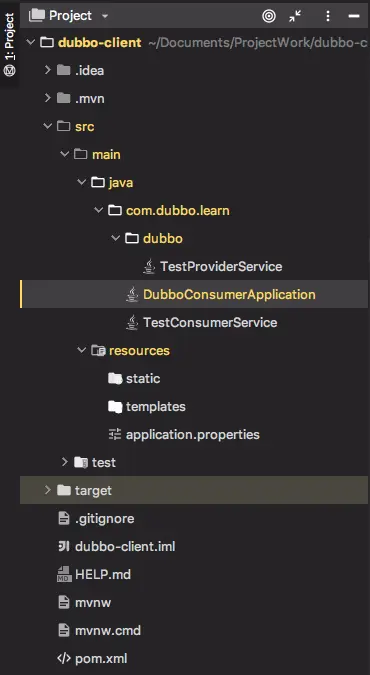The width and height of the screenshot is (370, 675).
Task: Click the TestProviderService Java class icon
Action: pyautogui.click(x=149, y=266)
